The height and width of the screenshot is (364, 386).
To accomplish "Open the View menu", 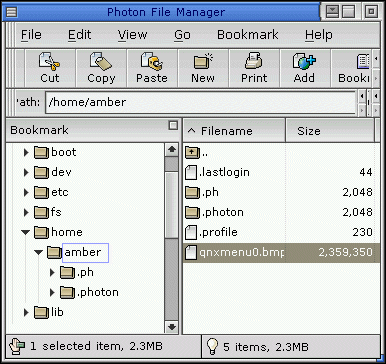I will 132,35.
